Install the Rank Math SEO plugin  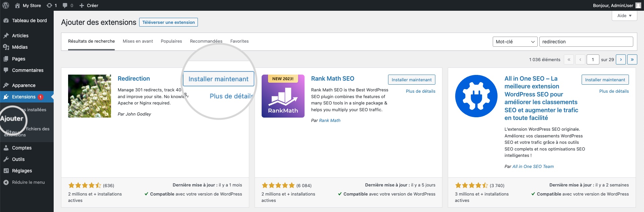click(x=412, y=80)
